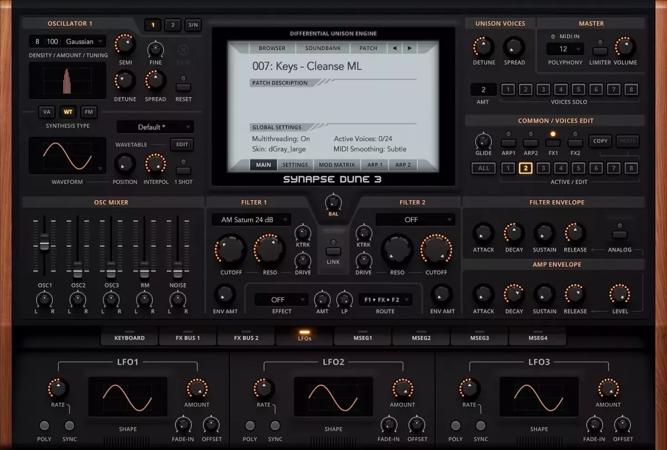Click the Oscillator 1 SEMI knob
Screen dimensions: 667x450
pyautogui.click(x=125, y=44)
